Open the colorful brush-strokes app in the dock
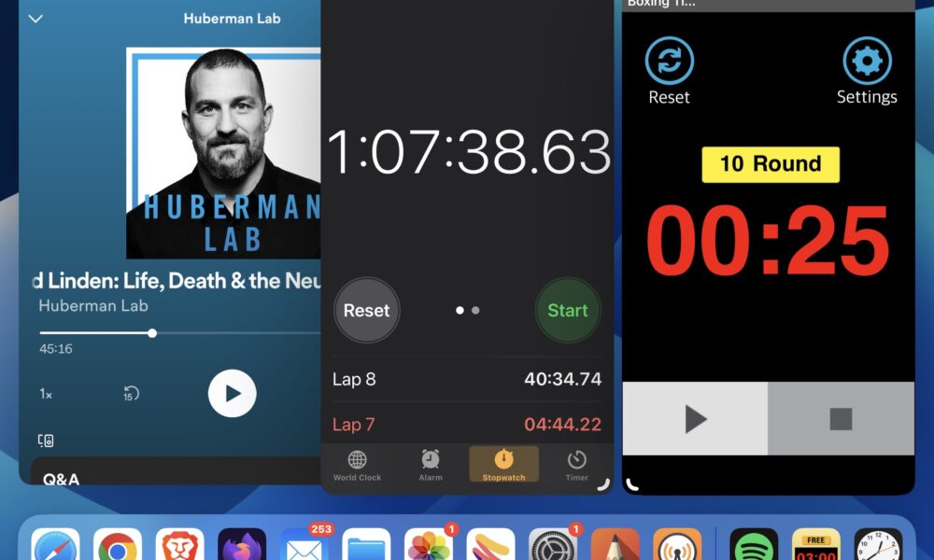The height and width of the screenshot is (560, 934). 491,544
